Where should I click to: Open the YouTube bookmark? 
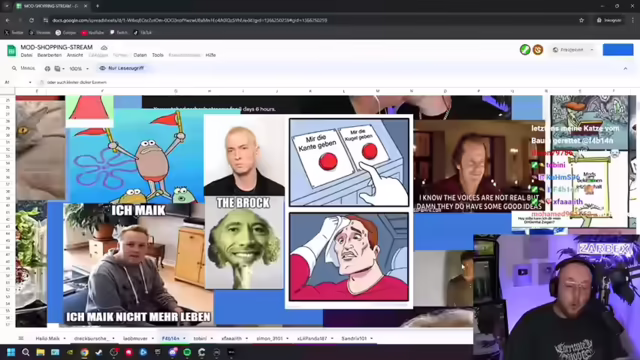click(x=93, y=33)
